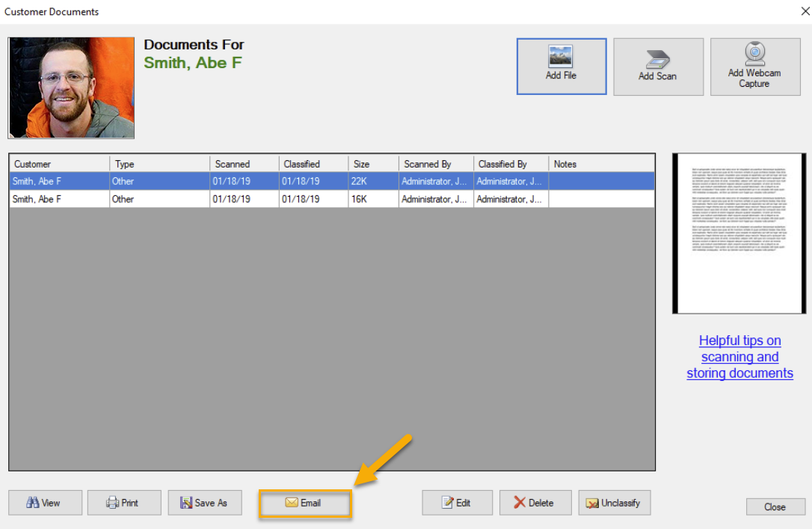
Task: Click the Add Scan label
Action: [658, 76]
